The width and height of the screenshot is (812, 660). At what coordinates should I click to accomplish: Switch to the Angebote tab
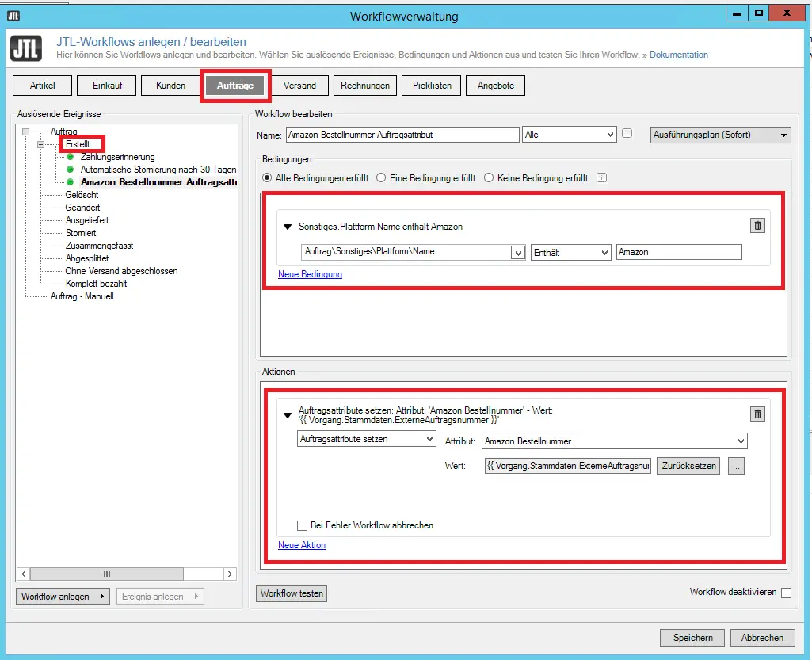pyautogui.click(x=496, y=86)
